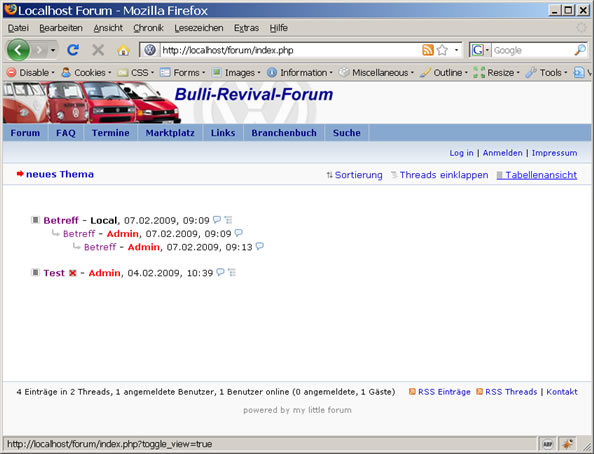Click the stop loading X icon

coord(98,50)
